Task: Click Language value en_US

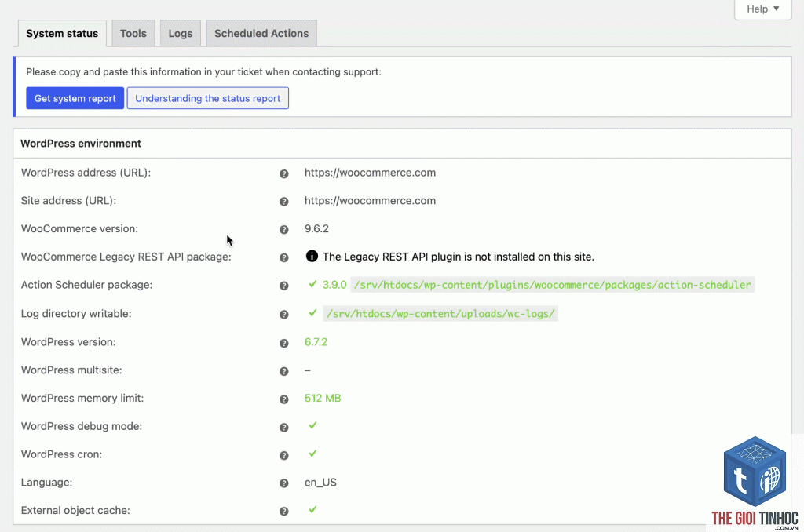Action: [320, 483]
